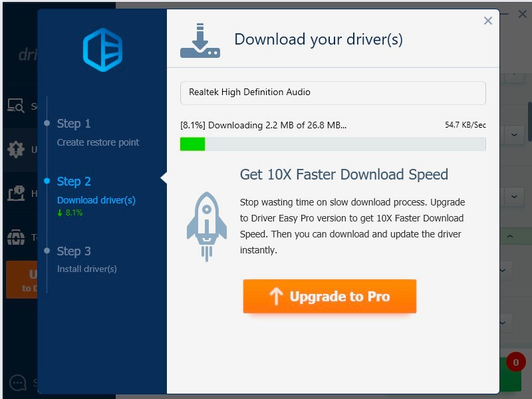The width and height of the screenshot is (532, 399).
Task: Open Update section via gear icon
Action: coord(15,149)
